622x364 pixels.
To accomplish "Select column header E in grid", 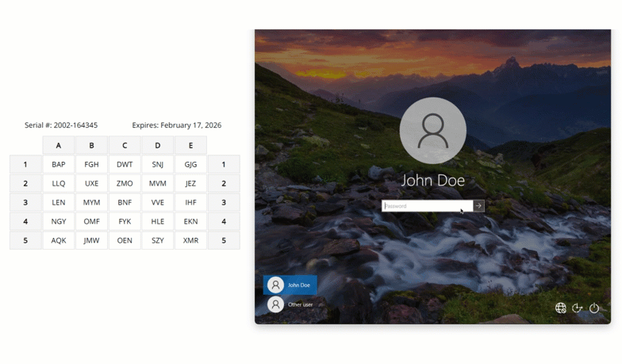I will 190,146.
